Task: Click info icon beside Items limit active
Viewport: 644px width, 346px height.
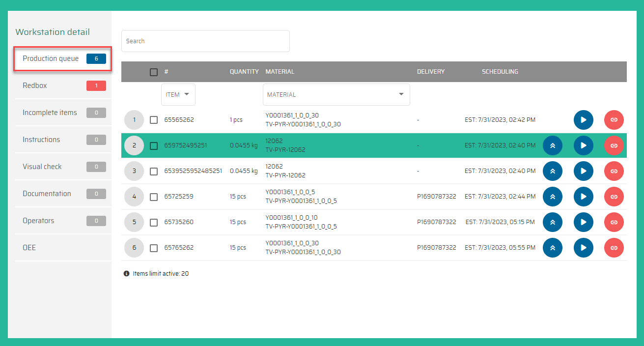Action: point(126,274)
